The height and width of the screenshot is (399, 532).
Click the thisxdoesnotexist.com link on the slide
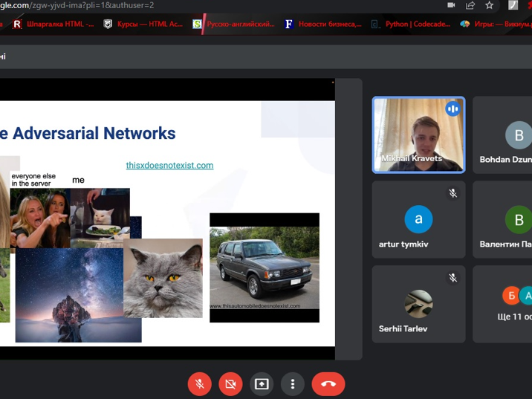point(169,165)
